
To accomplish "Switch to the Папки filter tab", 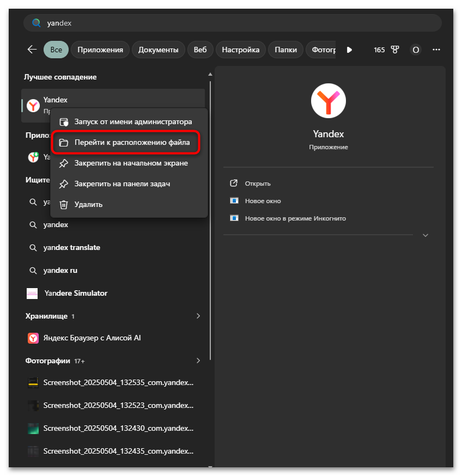I will point(285,50).
